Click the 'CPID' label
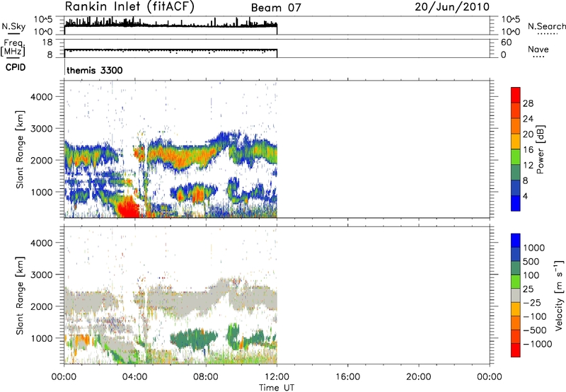 (16, 67)
